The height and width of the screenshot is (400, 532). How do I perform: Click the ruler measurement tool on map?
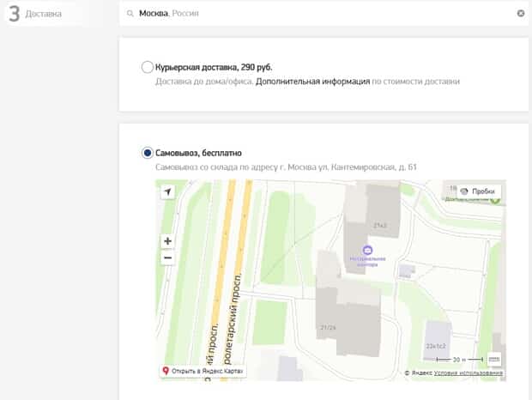494,359
